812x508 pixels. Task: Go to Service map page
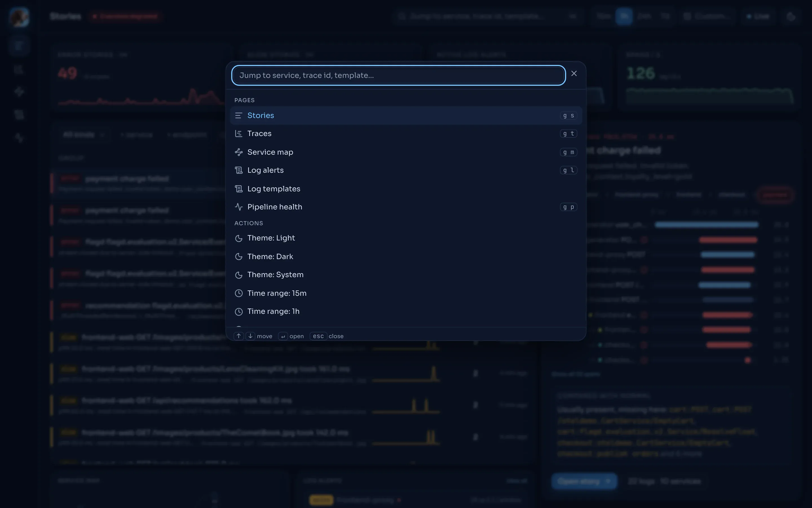point(406,152)
